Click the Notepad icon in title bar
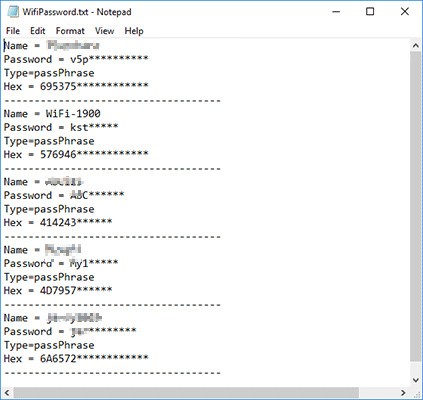The image size is (423, 400). (13, 12)
